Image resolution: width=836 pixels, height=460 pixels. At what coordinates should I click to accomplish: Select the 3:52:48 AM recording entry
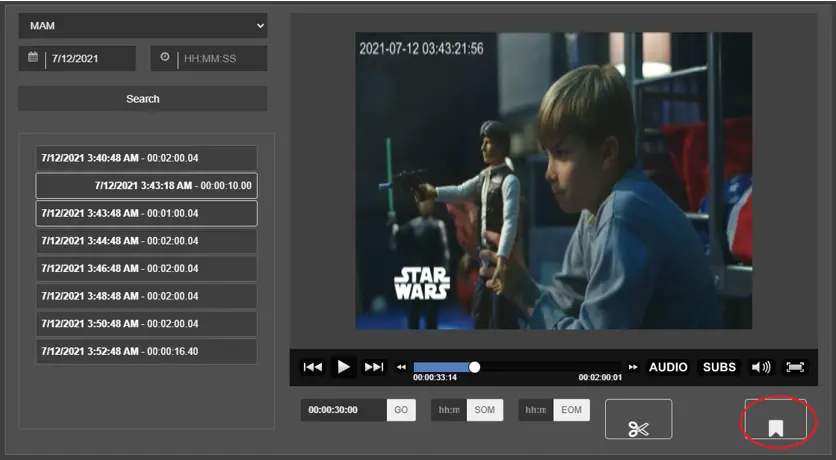tap(146, 352)
